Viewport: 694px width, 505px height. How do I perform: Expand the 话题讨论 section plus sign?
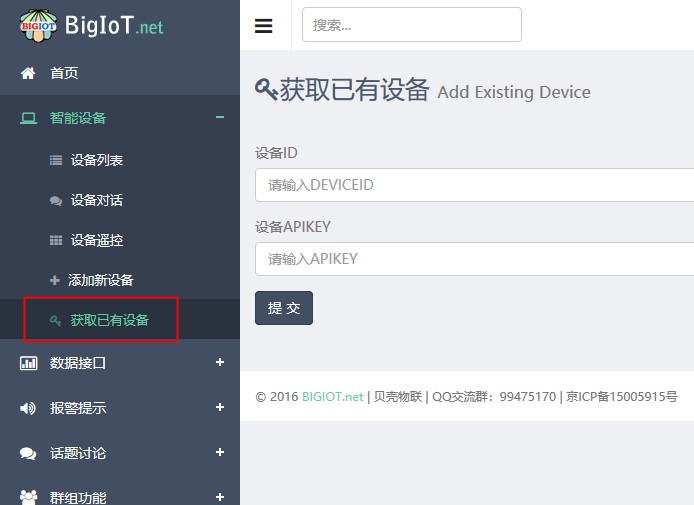220,452
